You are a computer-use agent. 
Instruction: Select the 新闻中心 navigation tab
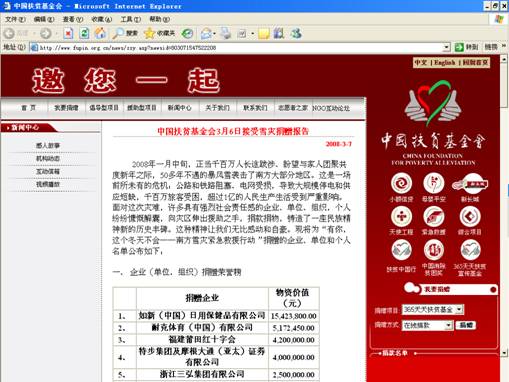(180, 108)
